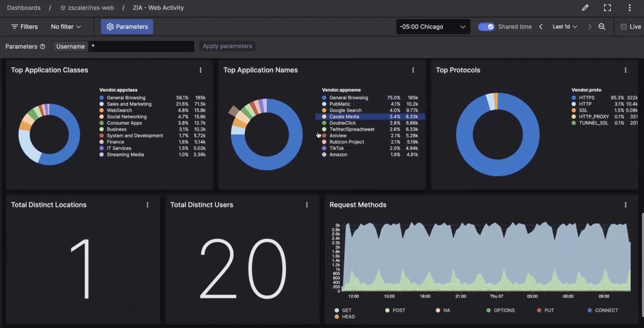Open Top Application Classes panel options menu
Image resolution: width=644 pixels, height=328 pixels.
pyautogui.click(x=201, y=70)
